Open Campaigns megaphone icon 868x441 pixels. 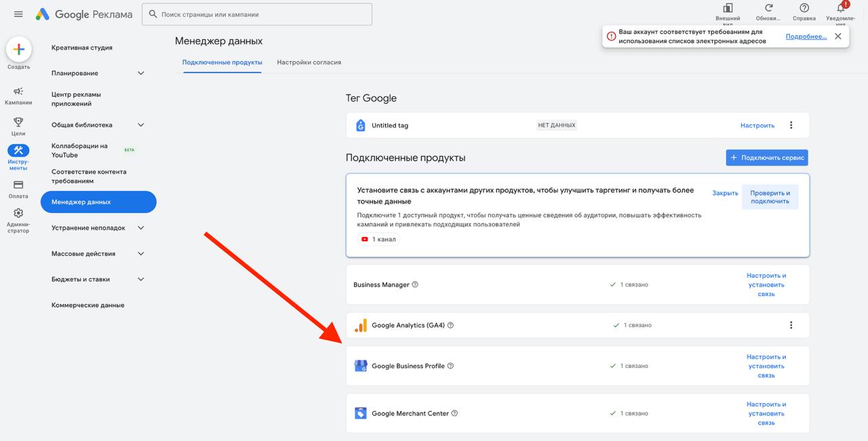[18, 91]
